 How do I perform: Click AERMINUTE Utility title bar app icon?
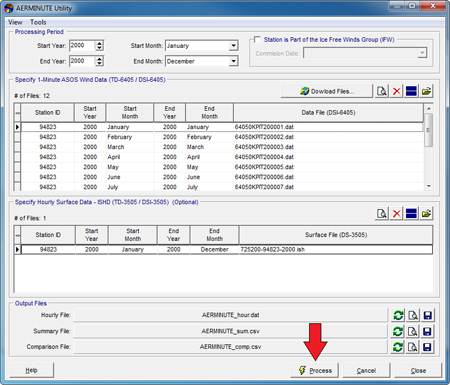(x=9, y=8)
